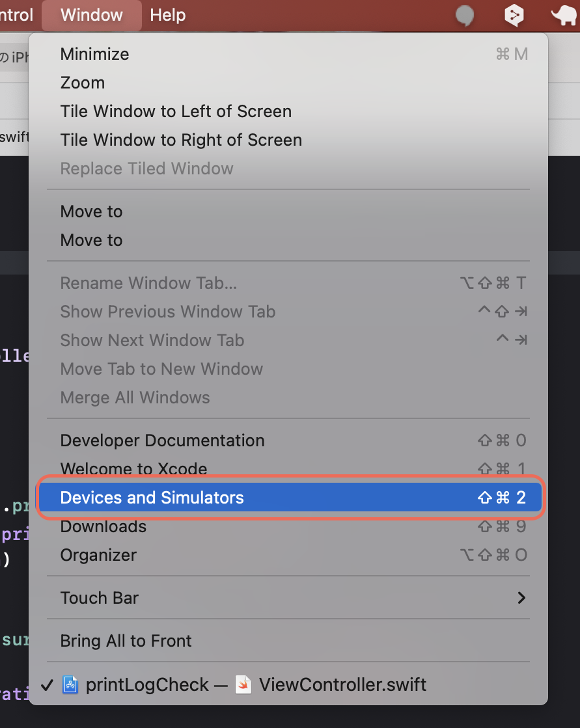The image size is (580, 728).
Task: Tile Window to Left of Screen
Action: [x=176, y=111]
